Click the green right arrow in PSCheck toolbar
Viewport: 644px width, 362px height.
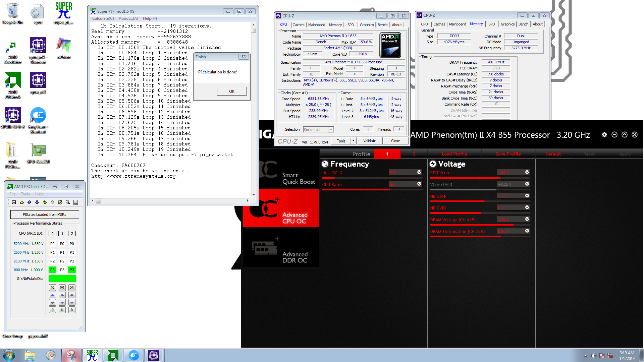tap(45, 202)
